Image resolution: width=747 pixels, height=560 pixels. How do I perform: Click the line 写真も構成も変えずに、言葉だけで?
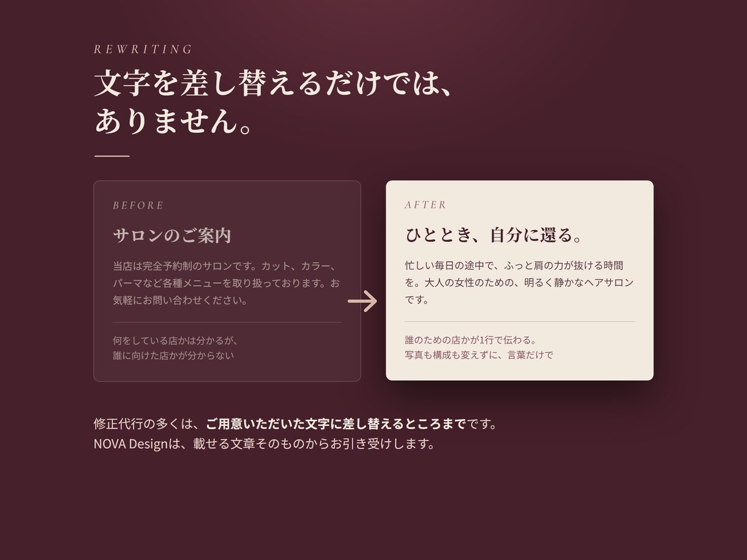[479, 355]
